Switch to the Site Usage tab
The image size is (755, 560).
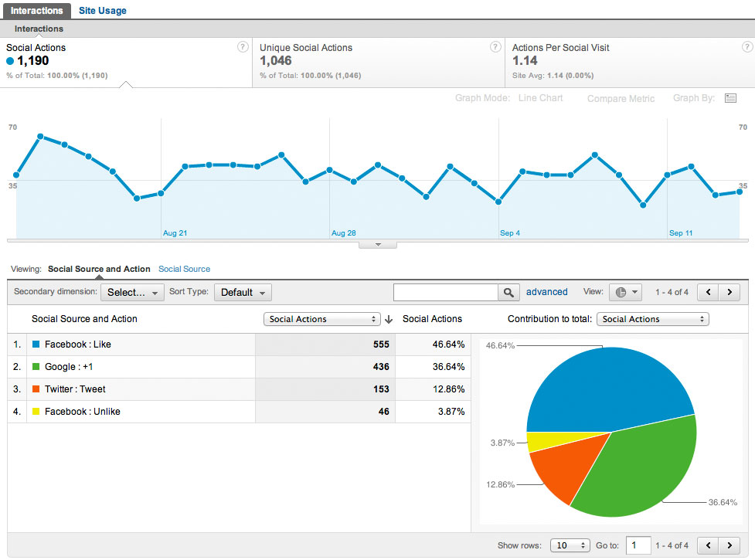[x=103, y=11]
